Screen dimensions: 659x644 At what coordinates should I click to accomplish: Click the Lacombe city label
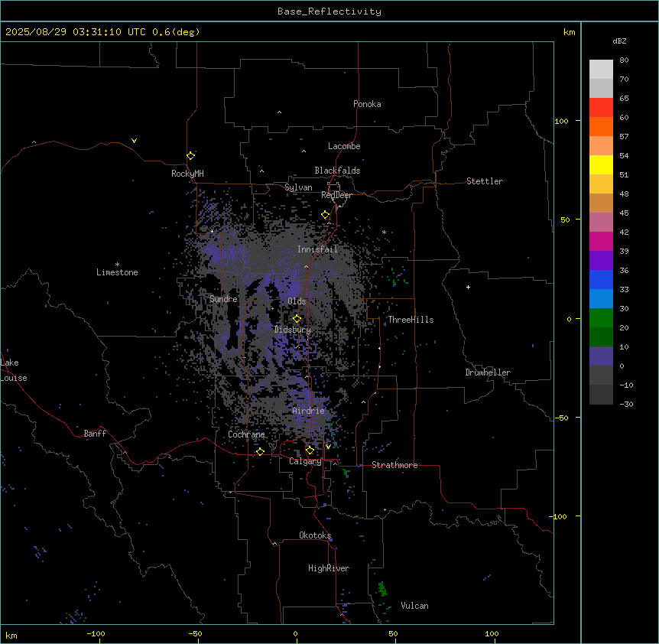[344, 146]
